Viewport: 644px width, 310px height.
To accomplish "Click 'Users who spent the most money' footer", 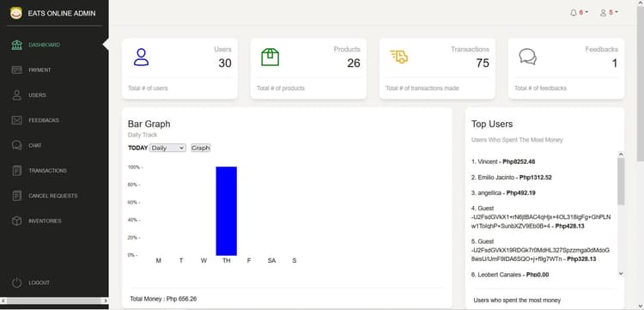I will 517,301.
